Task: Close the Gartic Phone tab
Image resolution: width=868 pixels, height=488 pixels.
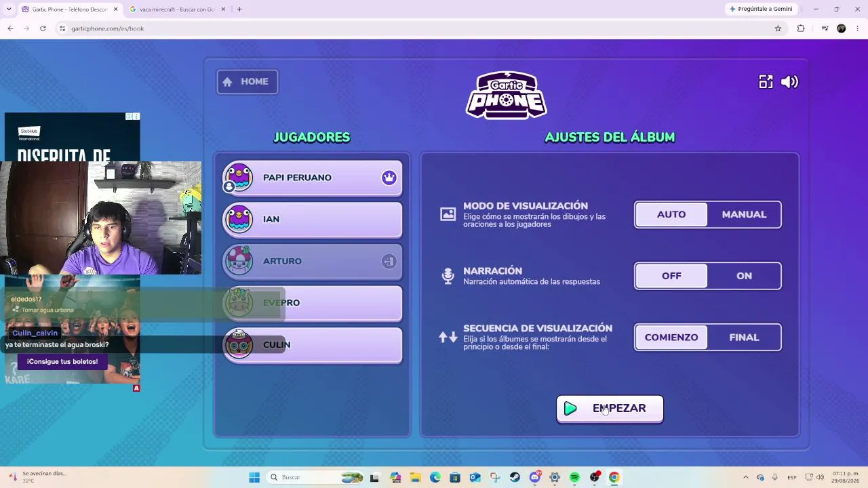Action: pyautogui.click(x=115, y=9)
